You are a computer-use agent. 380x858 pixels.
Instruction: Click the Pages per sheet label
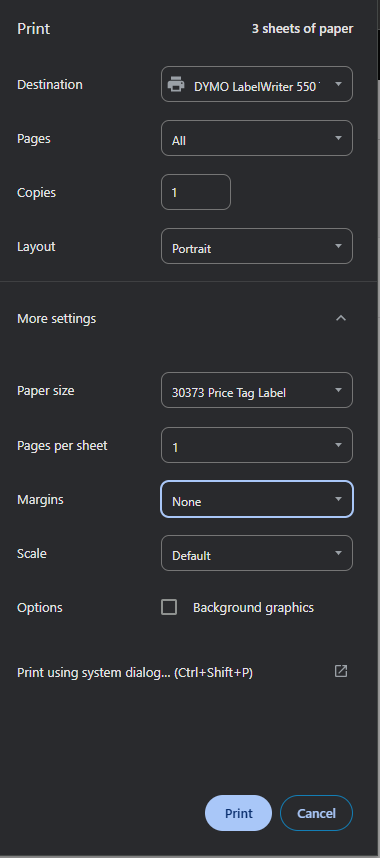tap(62, 446)
